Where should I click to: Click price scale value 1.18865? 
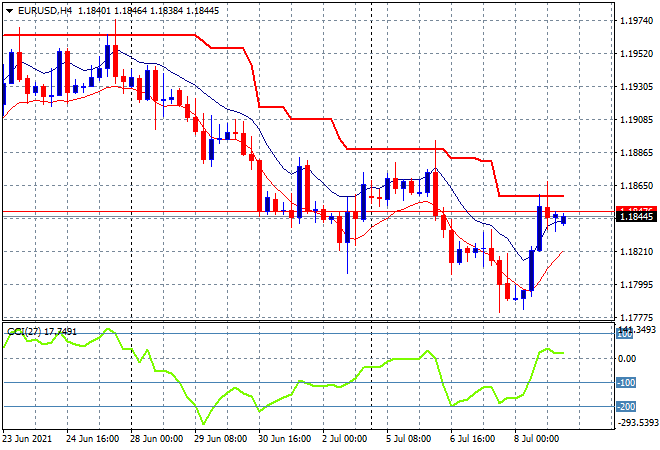pos(637,153)
